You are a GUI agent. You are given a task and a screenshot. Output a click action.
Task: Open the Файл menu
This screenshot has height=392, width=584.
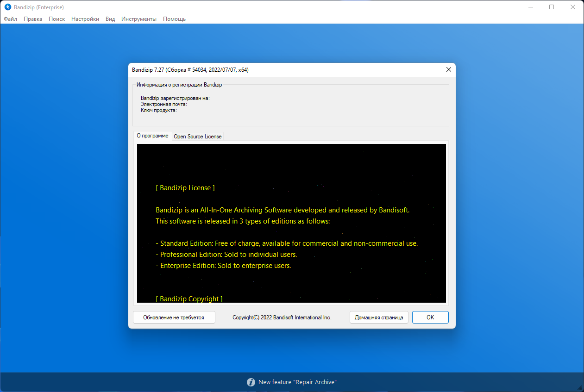10,19
